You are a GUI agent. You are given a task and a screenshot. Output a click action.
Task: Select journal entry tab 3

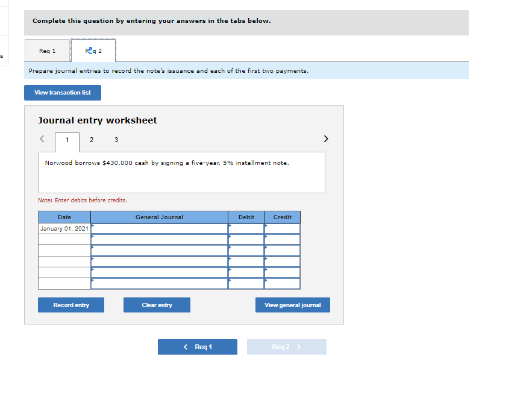(116, 140)
